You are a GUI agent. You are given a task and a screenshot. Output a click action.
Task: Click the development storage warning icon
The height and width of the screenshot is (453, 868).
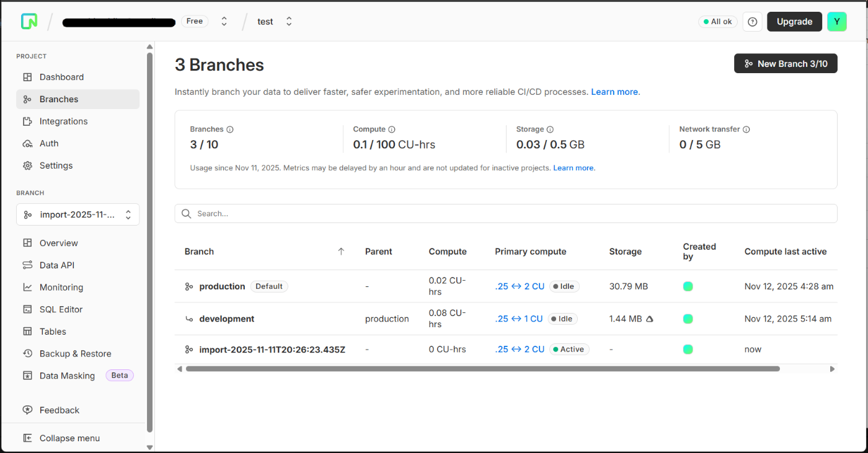(650, 319)
